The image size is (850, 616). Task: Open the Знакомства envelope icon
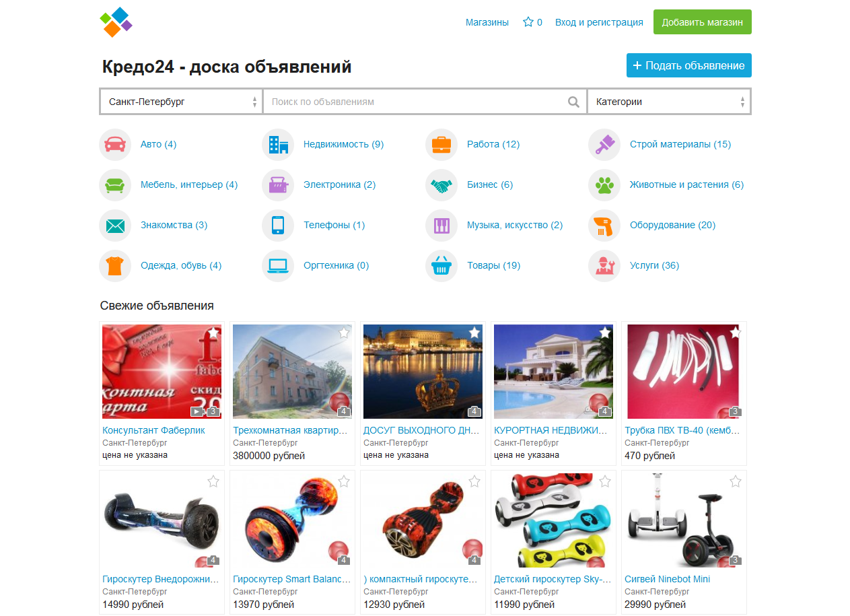(x=115, y=226)
